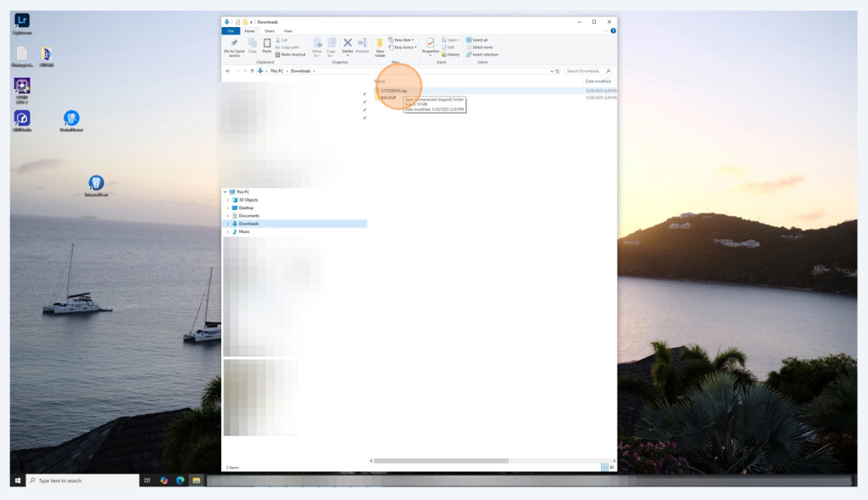The height and width of the screenshot is (500, 868).
Task: Click the CPU-Z desktop icon
Action: tap(22, 86)
